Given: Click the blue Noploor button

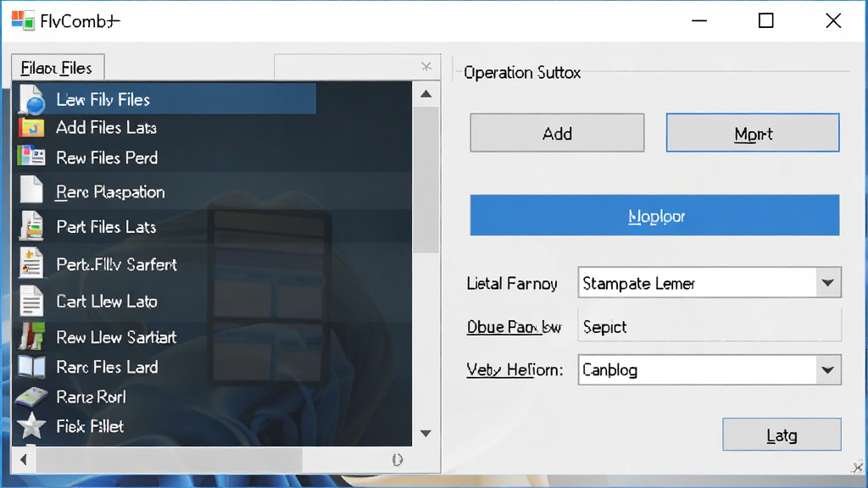Looking at the screenshot, I should [x=655, y=215].
